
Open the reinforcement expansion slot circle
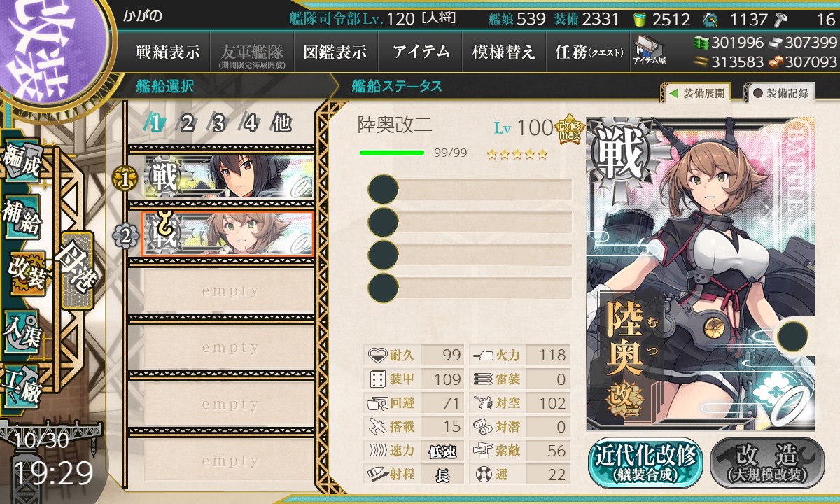click(792, 335)
